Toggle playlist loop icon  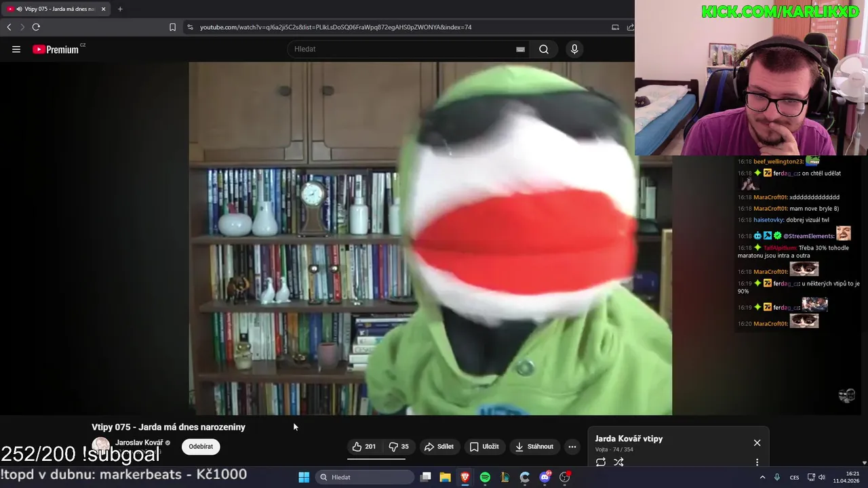[601, 462]
